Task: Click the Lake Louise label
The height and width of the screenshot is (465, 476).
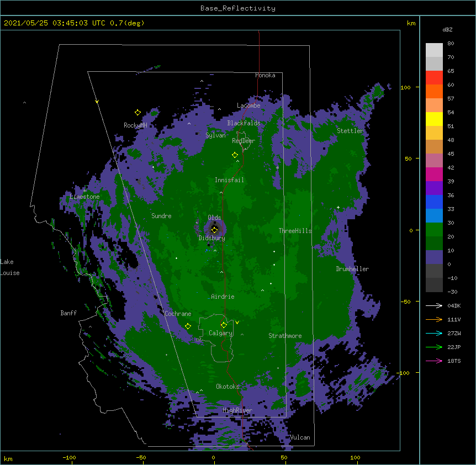Action: tap(10, 267)
